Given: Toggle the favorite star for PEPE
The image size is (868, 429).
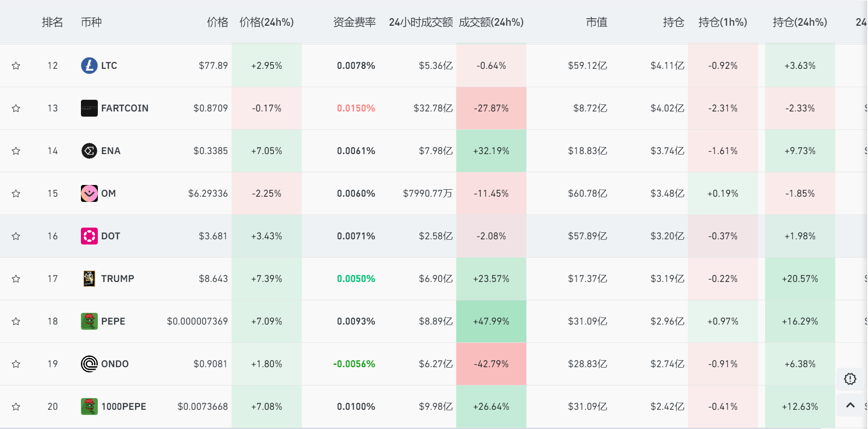Looking at the screenshot, I should click(x=16, y=321).
